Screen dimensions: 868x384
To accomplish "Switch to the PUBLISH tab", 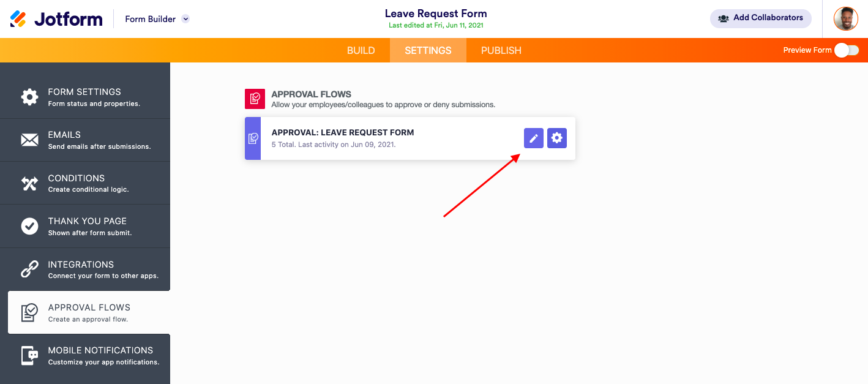I will pos(501,50).
